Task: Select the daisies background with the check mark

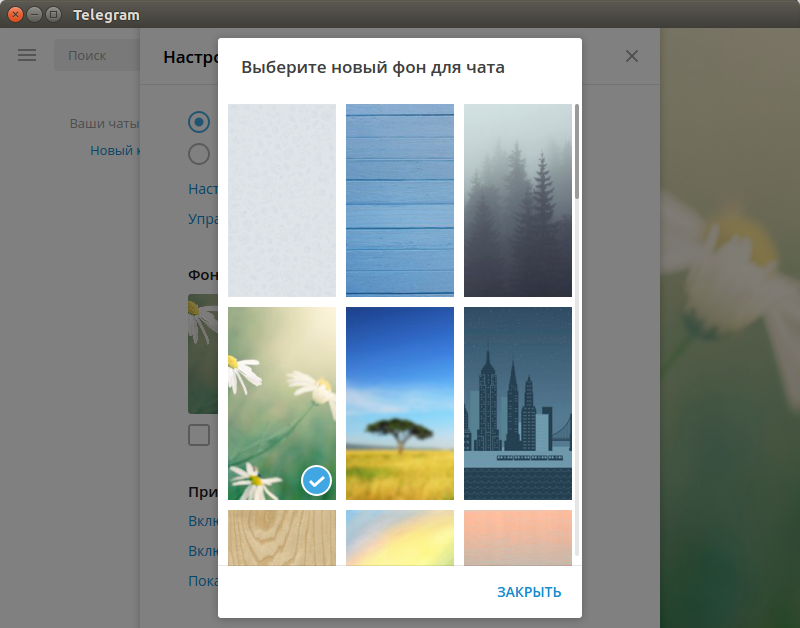Action: (282, 403)
